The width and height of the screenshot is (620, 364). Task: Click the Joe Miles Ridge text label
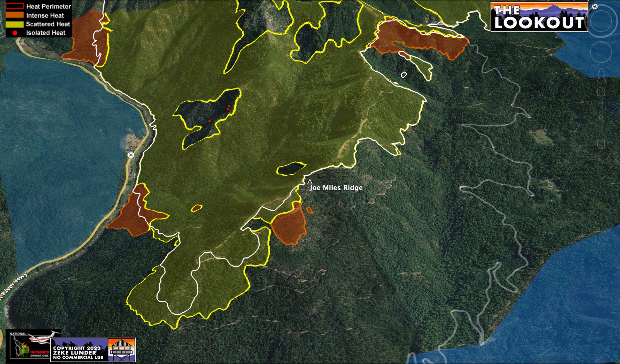pyautogui.click(x=336, y=188)
